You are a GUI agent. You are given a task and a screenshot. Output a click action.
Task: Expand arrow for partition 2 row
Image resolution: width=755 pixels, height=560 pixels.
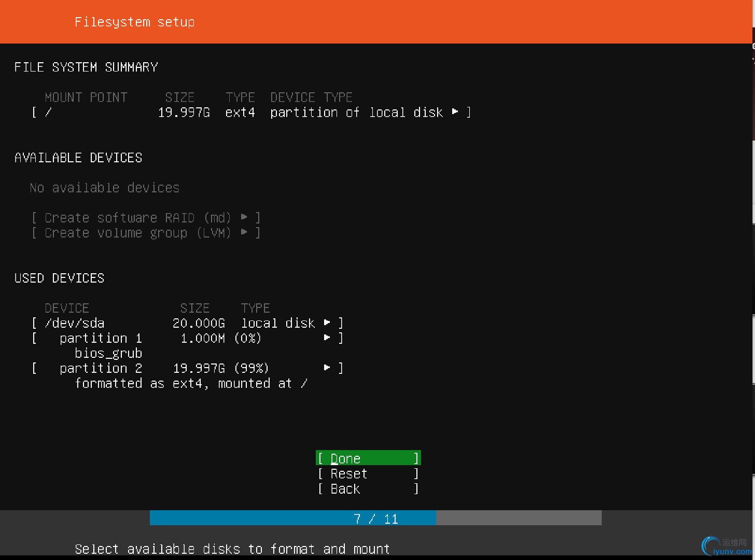click(327, 368)
